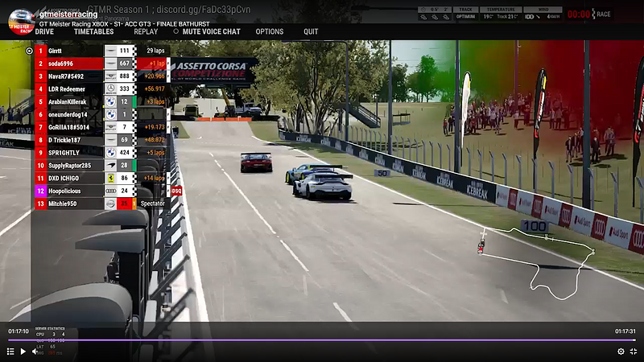Open the player settings gear
644x362 pixels.
click(x=621, y=352)
